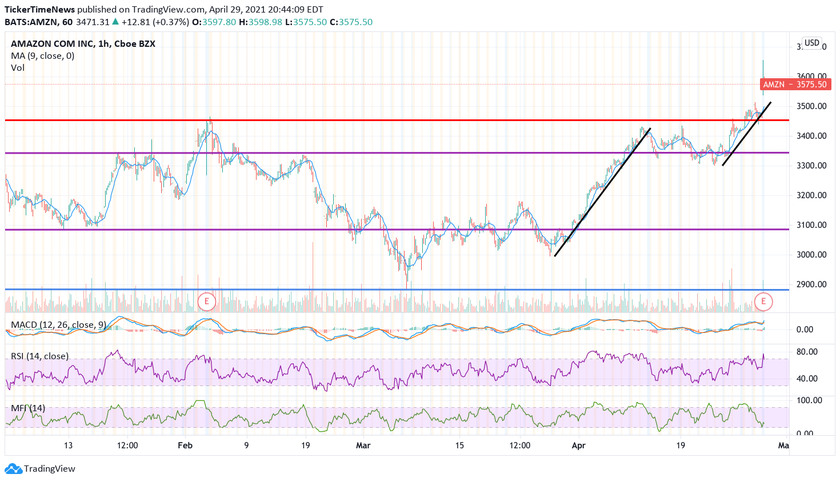Click the long black trendline from late March

(x=603, y=192)
